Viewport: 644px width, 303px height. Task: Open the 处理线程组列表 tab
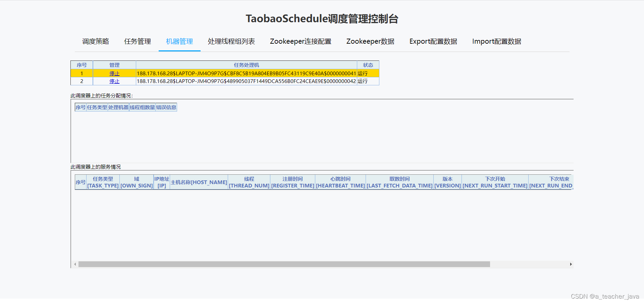(231, 41)
